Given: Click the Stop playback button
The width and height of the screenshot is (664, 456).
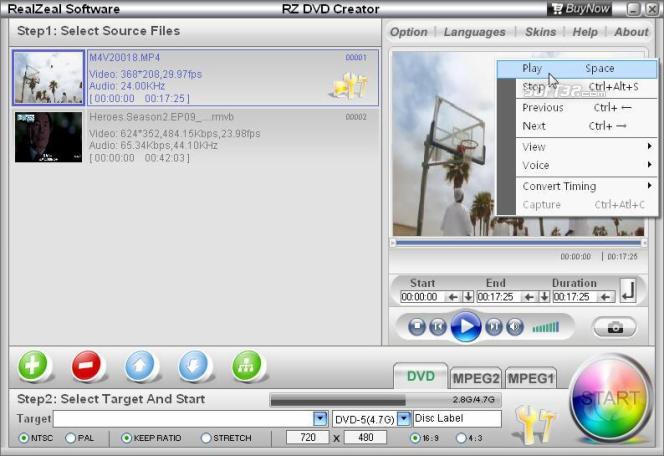Looking at the screenshot, I should (417, 326).
